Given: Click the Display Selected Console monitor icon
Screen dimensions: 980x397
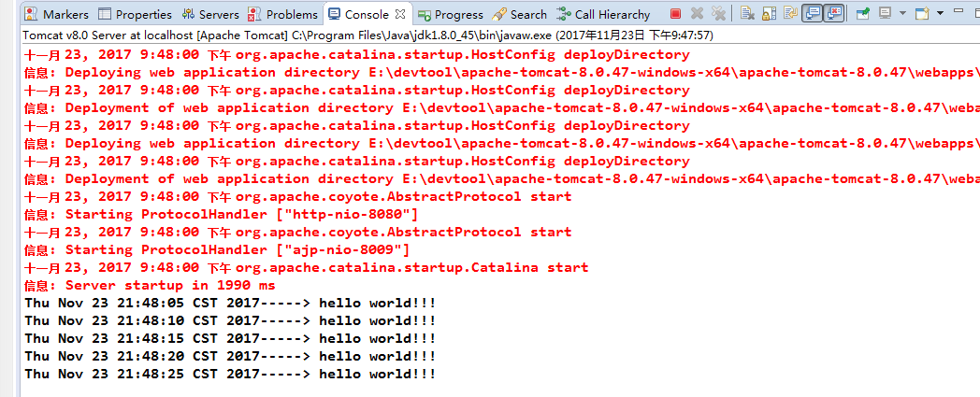Looking at the screenshot, I should tap(885, 12).
